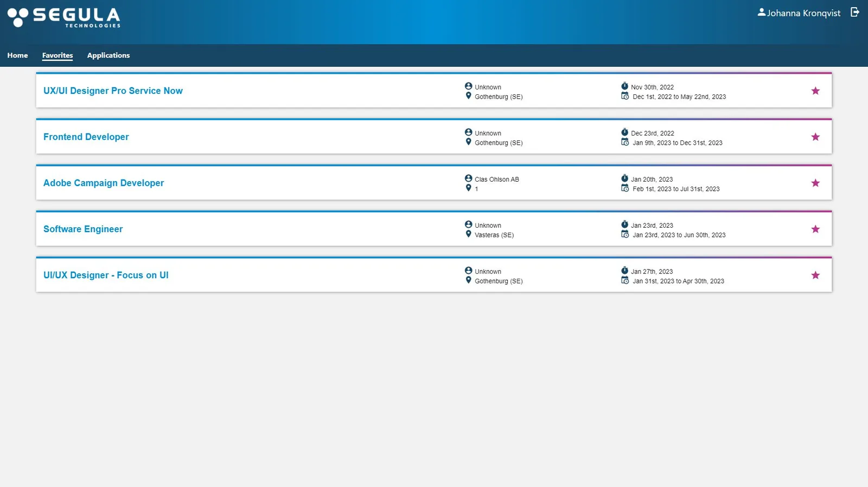Click "Jan 9th, 2023 to Dec 31st, 2023" period
Image resolution: width=868 pixels, height=487 pixels.
tap(678, 143)
